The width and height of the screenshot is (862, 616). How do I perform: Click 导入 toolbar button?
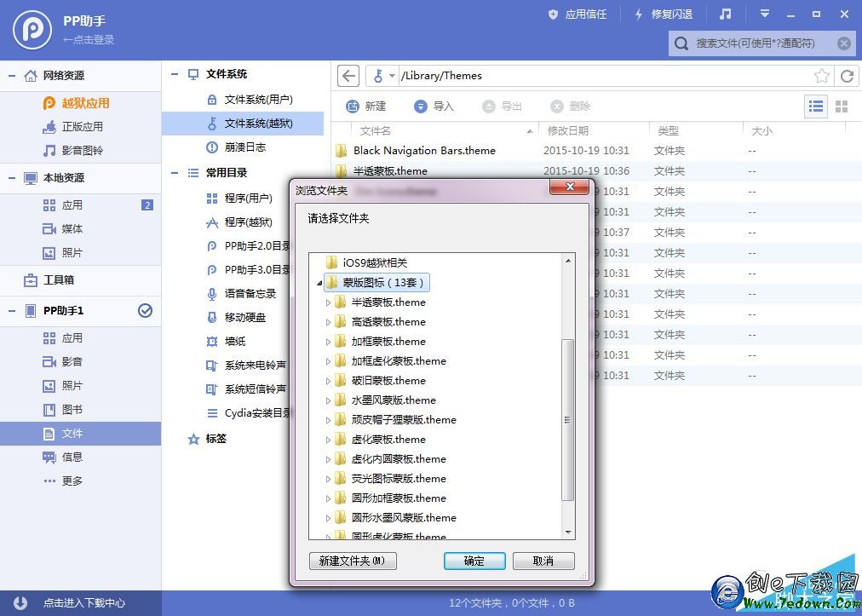(x=434, y=107)
